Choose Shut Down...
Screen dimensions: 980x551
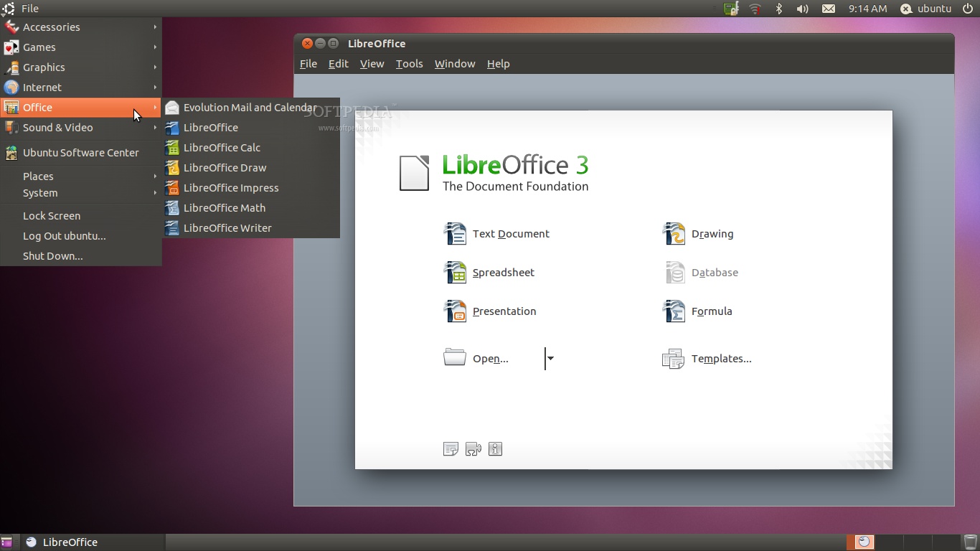(x=81, y=256)
